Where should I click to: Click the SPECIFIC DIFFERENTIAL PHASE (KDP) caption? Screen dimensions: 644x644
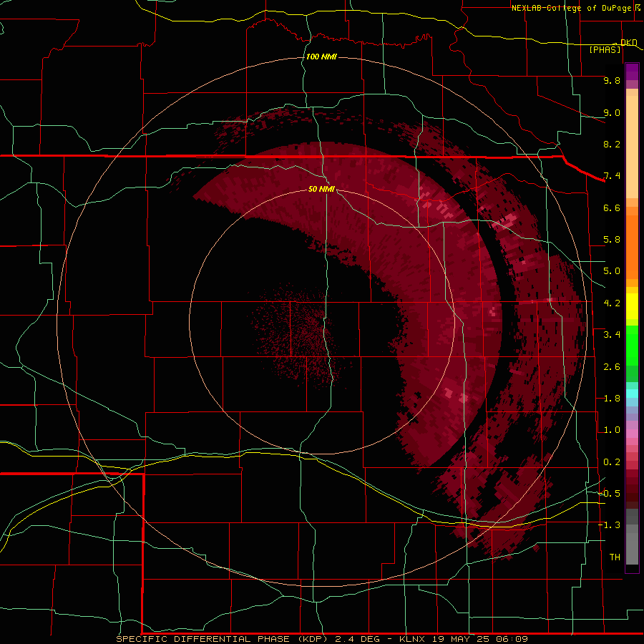click(x=222, y=639)
